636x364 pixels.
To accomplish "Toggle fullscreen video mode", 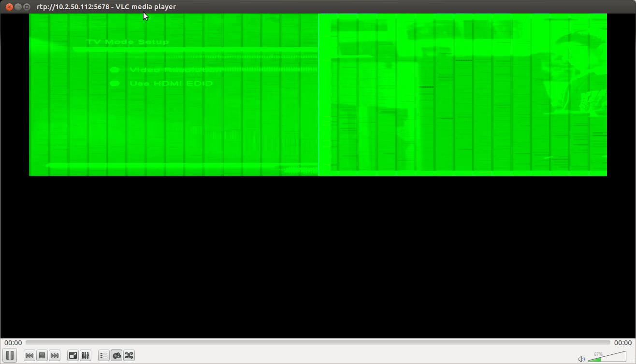I will click(x=73, y=356).
